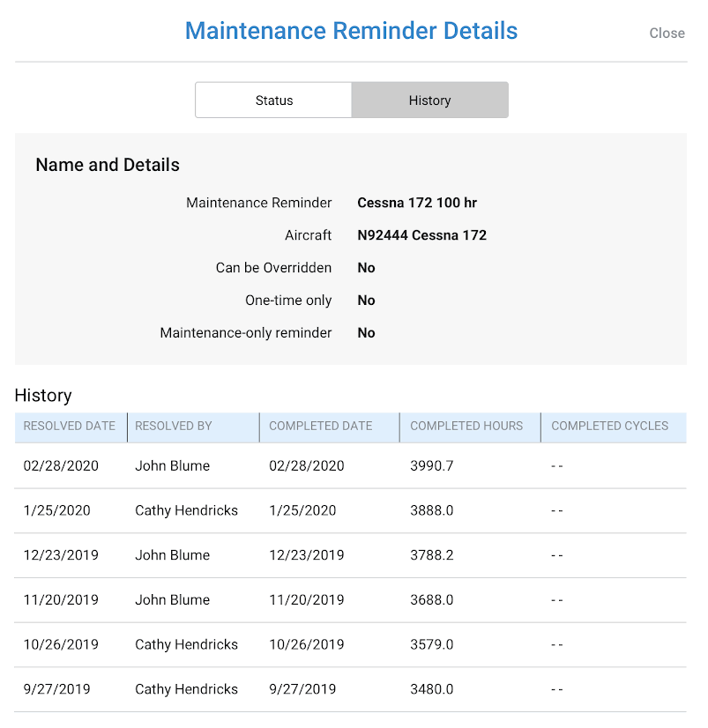This screenshot has width=708, height=728.
Task: Select John Blume in the 02/28/2020 row
Action: coord(172,465)
